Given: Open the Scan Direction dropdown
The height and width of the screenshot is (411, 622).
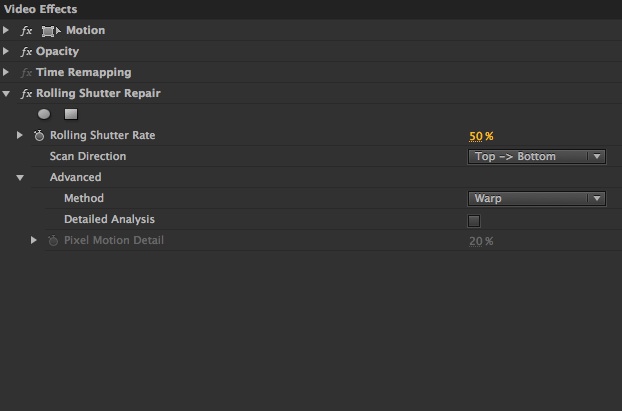Looking at the screenshot, I should pos(536,157).
